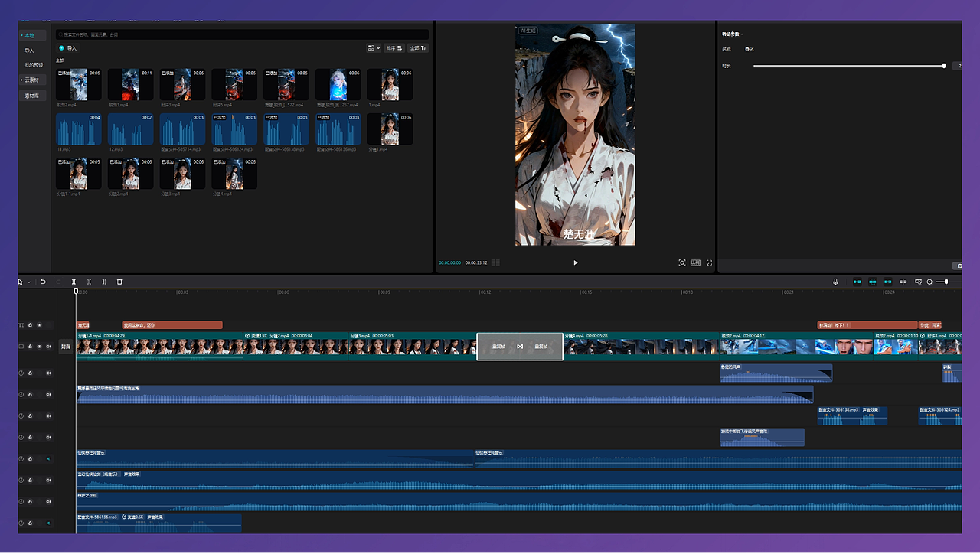The image size is (980, 554).
Task: Hide the main video track with its eye icon
Action: tap(40, 347)
